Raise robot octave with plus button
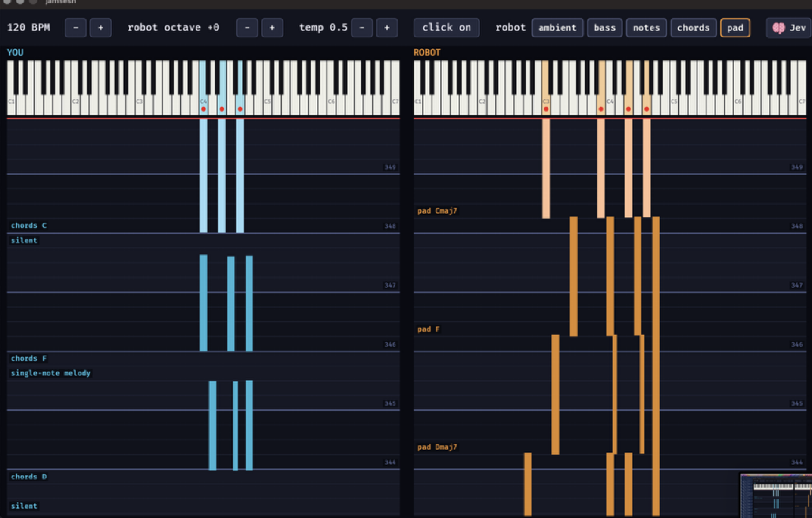Image resolution: width=812 pixels, height=518 pixels. point(272,28)
